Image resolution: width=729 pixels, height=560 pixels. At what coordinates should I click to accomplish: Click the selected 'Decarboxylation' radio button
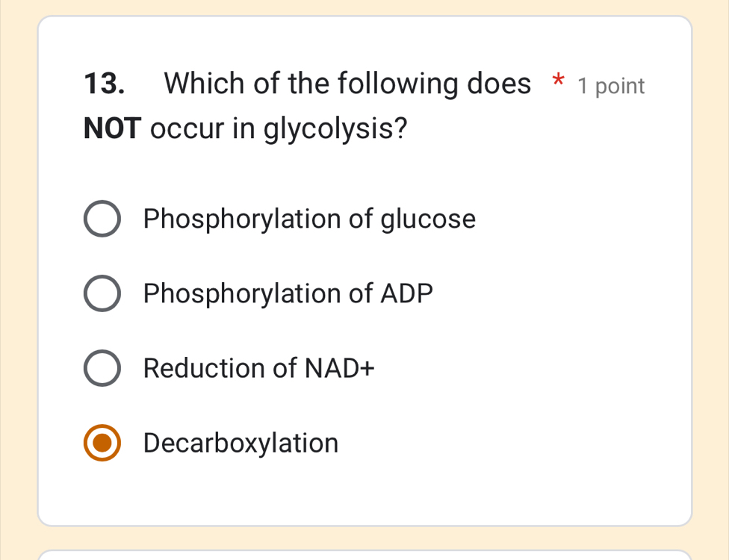pos(102,442)
